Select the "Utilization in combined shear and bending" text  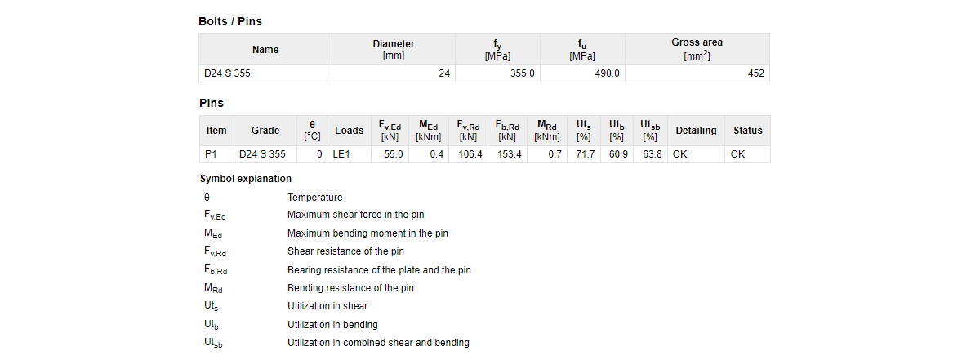point(378,343)
